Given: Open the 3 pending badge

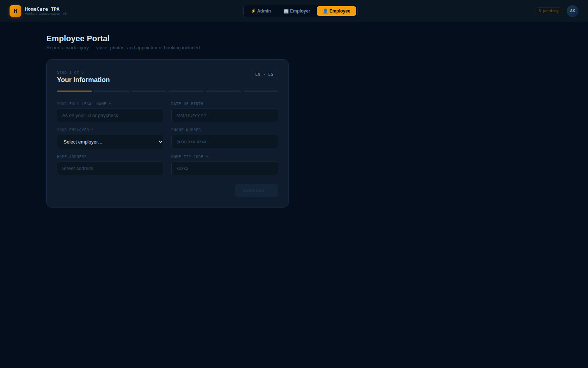Looking at the screenshot, I should 548,11.
